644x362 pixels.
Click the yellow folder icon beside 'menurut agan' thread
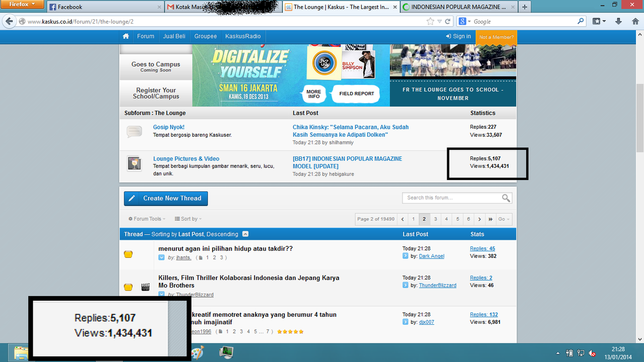point(128,254)
